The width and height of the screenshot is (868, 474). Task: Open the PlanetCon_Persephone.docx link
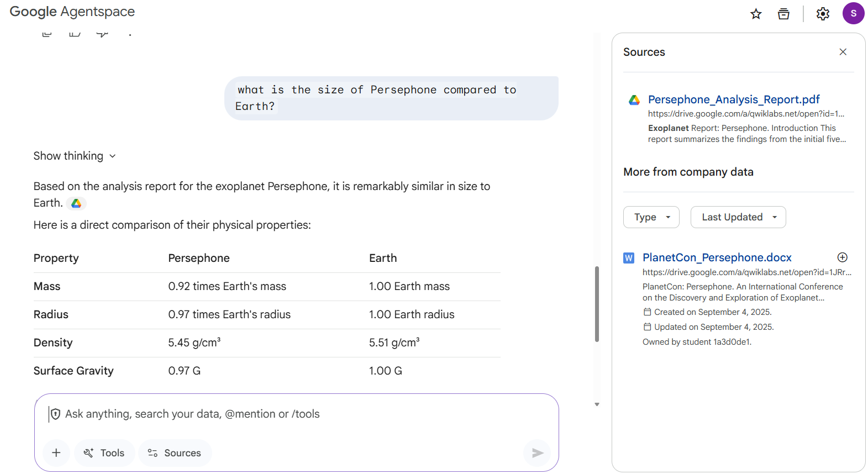717,257
